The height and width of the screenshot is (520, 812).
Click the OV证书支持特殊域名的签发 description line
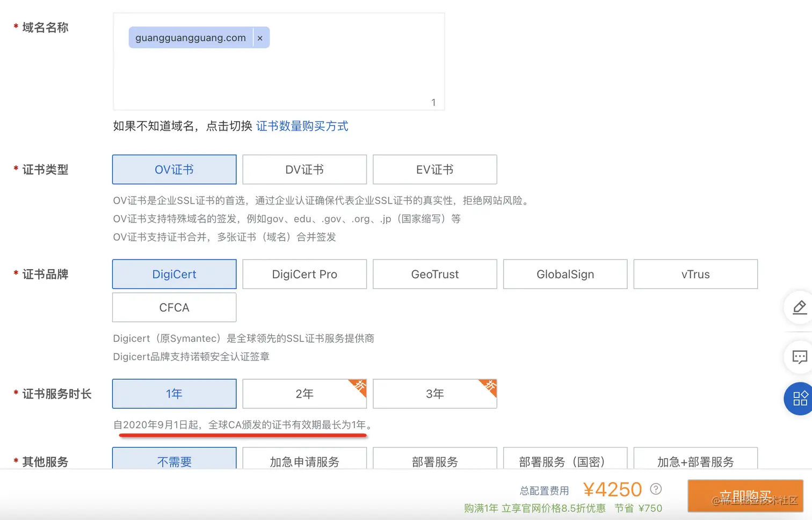(x=287, y=219)
